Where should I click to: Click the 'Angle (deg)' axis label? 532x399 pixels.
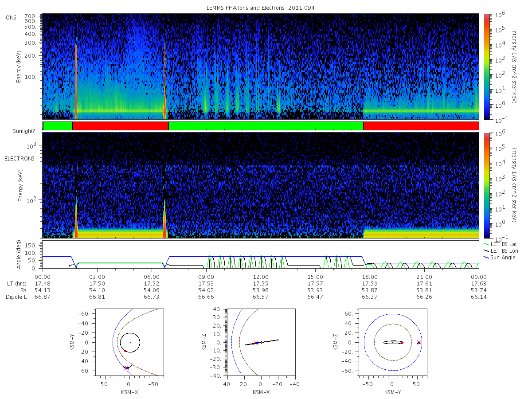20,255
